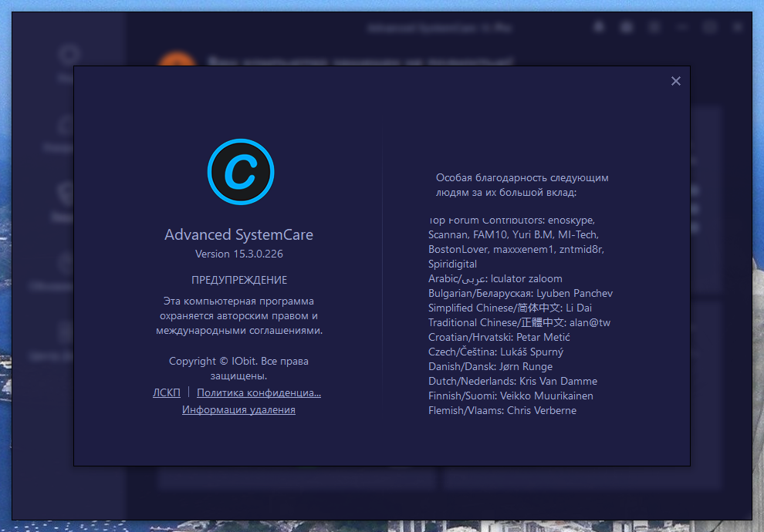Select the Flemish Chris Verberne credit

point(502,410)
